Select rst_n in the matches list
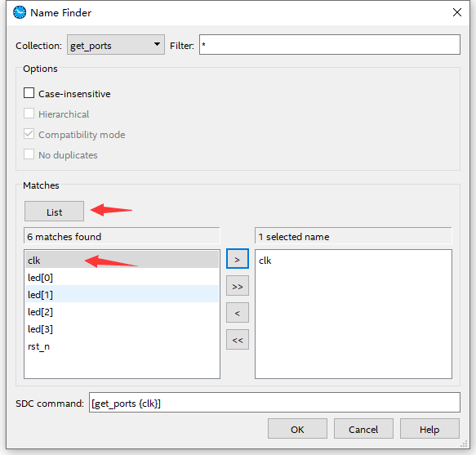Viewport: 476px width, 455px height. point(122,346)
